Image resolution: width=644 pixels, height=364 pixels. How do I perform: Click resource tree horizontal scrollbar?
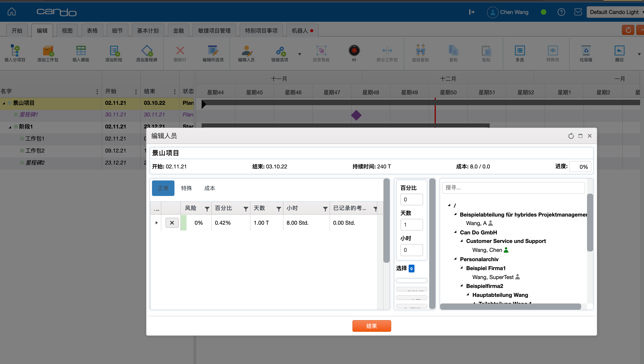[510, 306]
